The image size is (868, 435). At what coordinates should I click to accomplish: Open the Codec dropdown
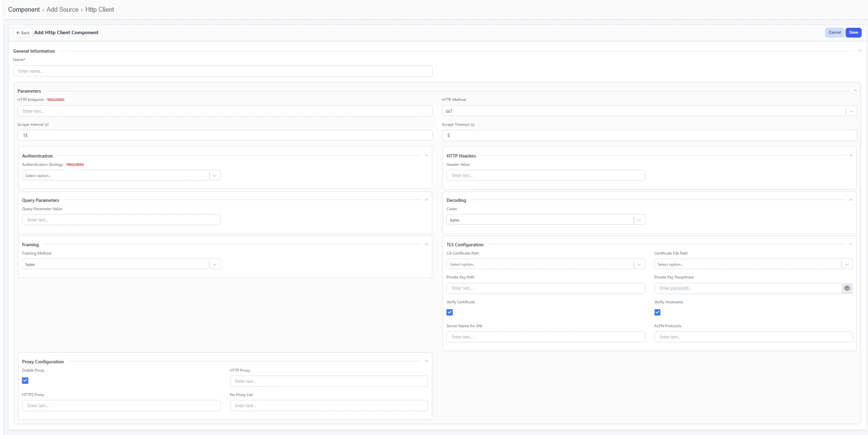[546, 220]
